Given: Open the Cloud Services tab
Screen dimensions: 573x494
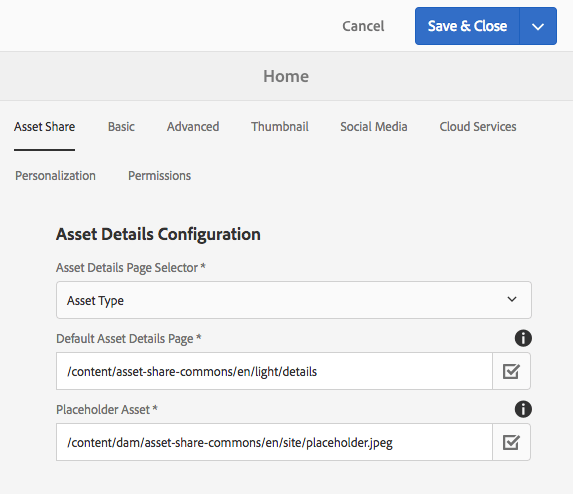Looking at the screenshot, I should (x=478, y=127).
